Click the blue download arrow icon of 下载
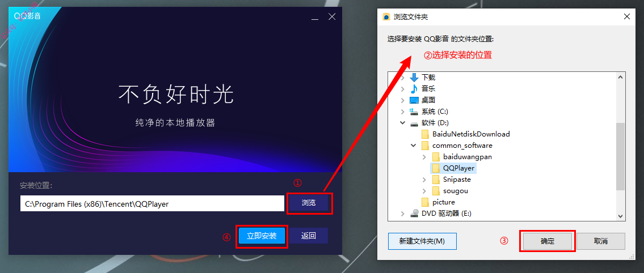Viewport: 644px width, 273px height. click(414, 77)
